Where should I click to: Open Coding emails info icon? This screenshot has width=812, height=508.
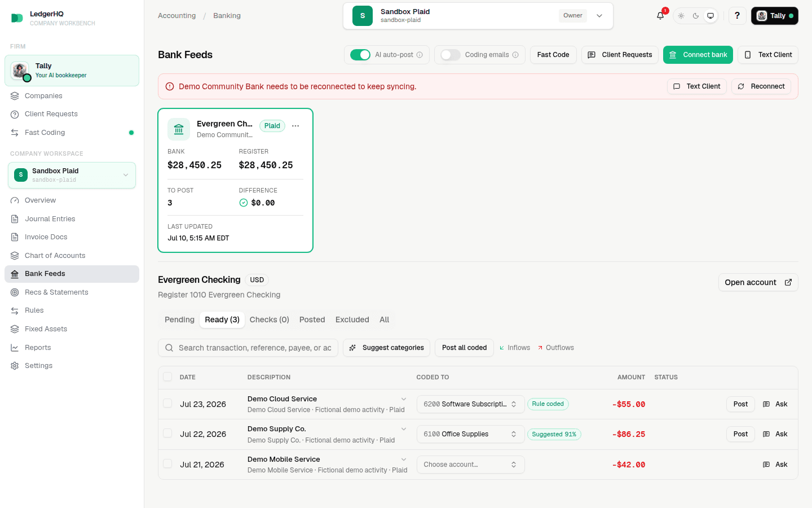tap(515, 55)
